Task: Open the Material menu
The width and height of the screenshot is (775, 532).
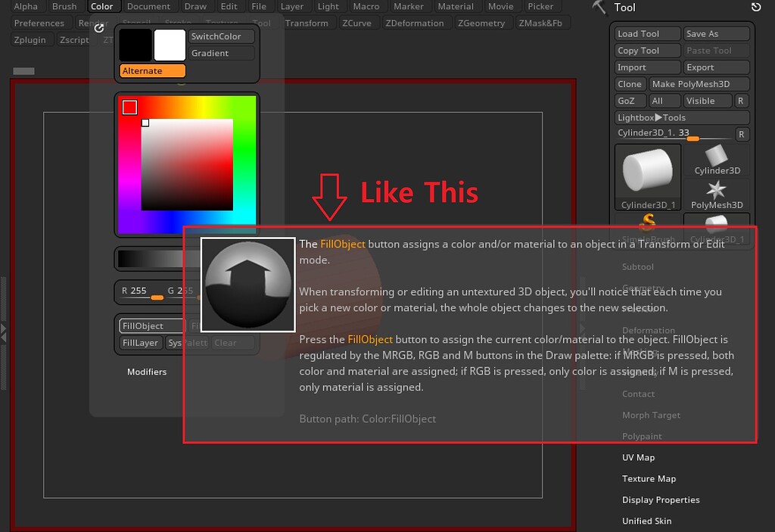Action: point(456,6)
